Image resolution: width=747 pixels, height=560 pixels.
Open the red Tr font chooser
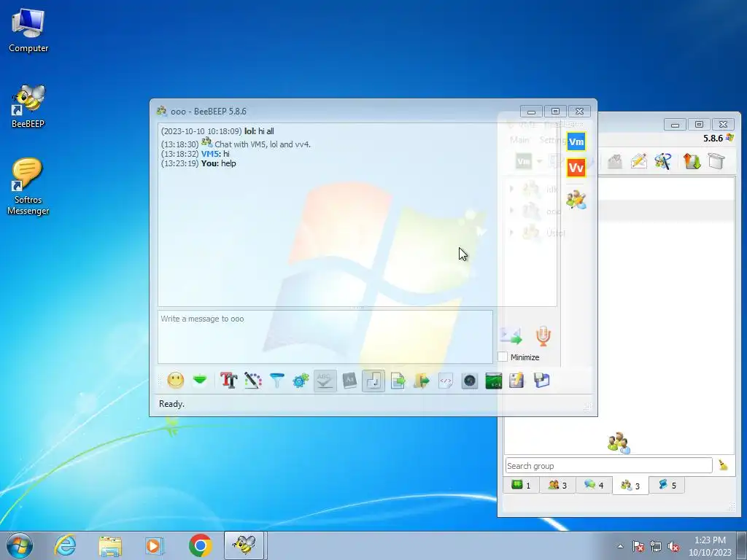click(228, 381)
